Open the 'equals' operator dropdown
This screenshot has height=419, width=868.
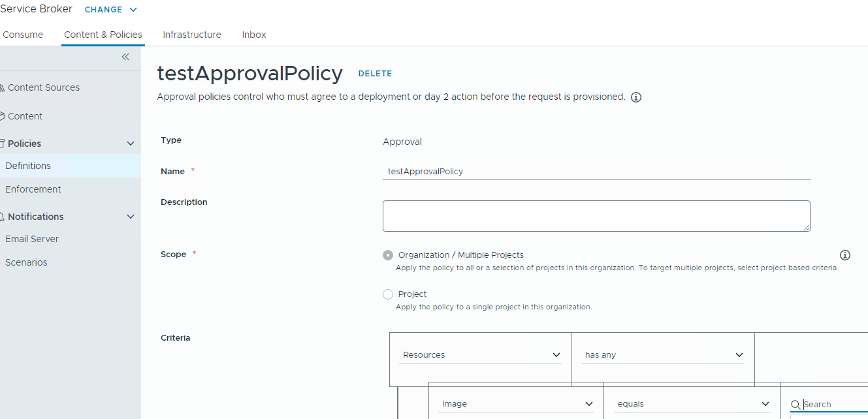692,404
